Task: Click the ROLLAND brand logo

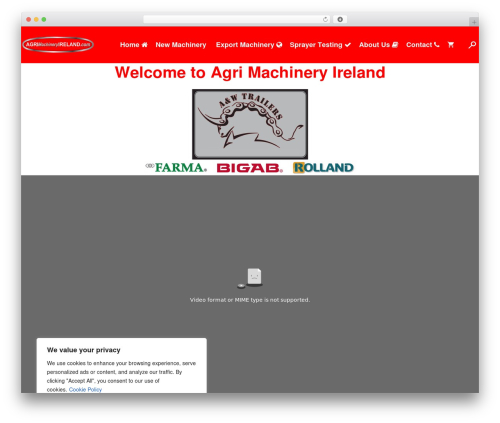Action: coord(323,168)
